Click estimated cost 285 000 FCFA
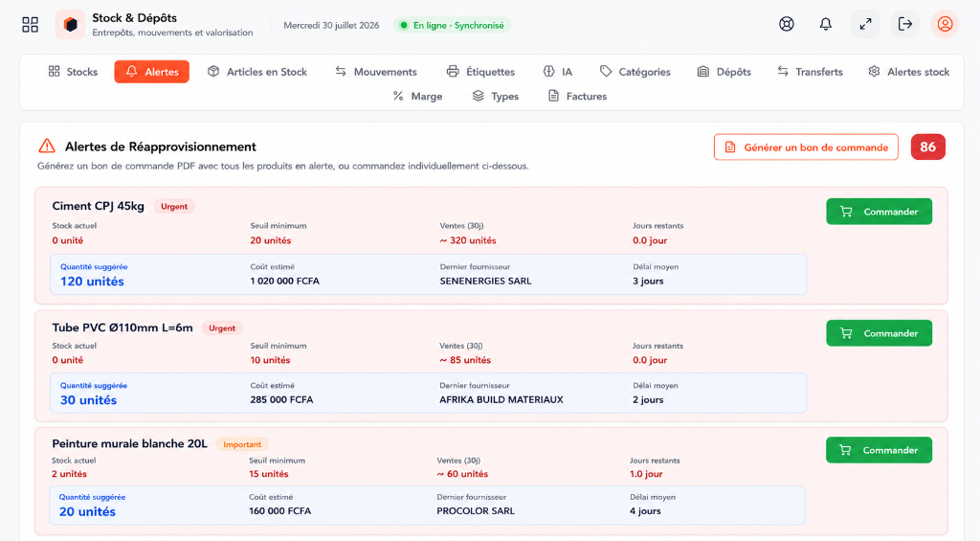 [x=282, y=399]
